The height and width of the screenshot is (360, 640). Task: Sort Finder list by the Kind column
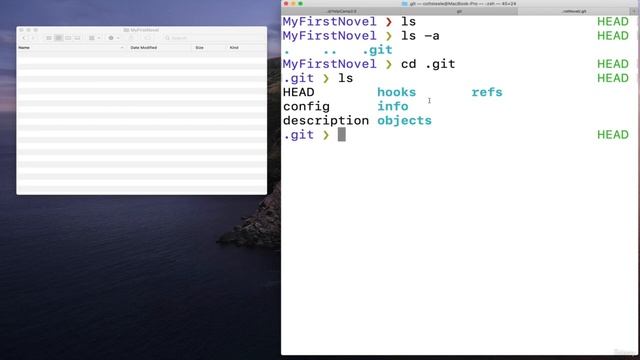(x=234, y=48)
